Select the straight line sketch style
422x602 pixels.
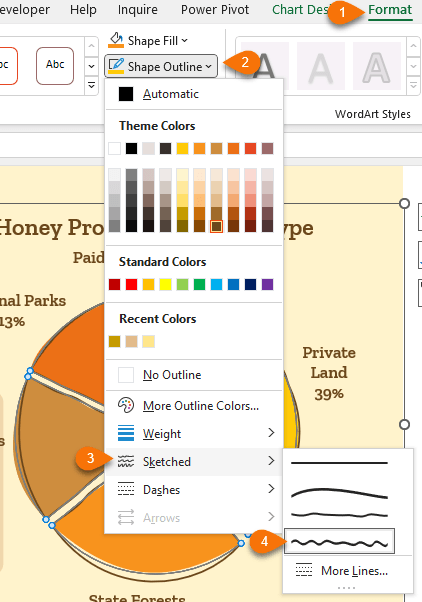(339, 463)
